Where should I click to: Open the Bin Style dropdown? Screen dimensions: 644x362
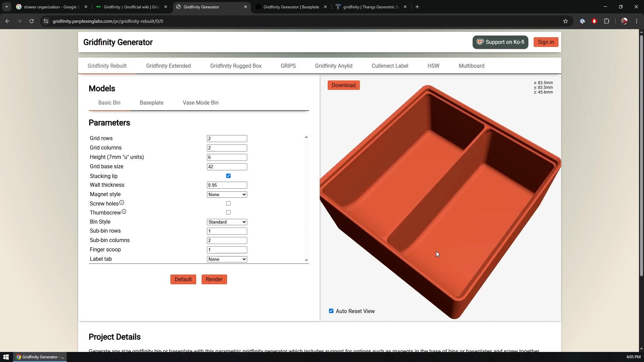pos(227,222)
